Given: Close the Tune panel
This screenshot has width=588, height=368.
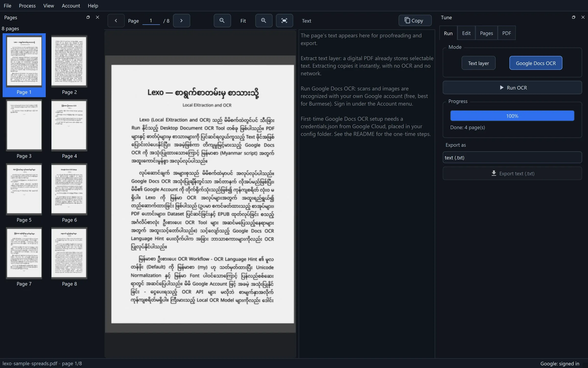Looking at the screenshot, I should click(583, 17).
